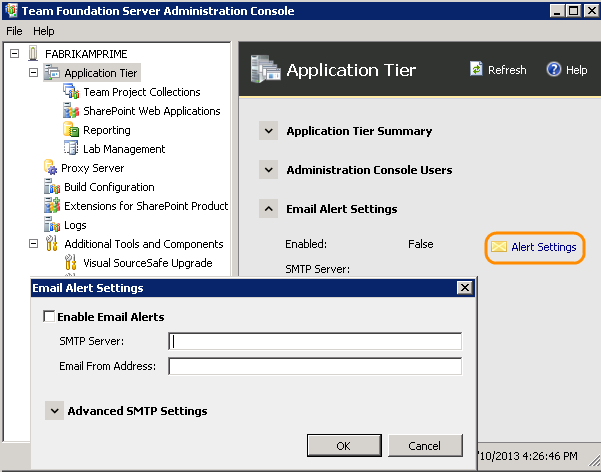Confirm the dialog with OK

tap(344, 446)
